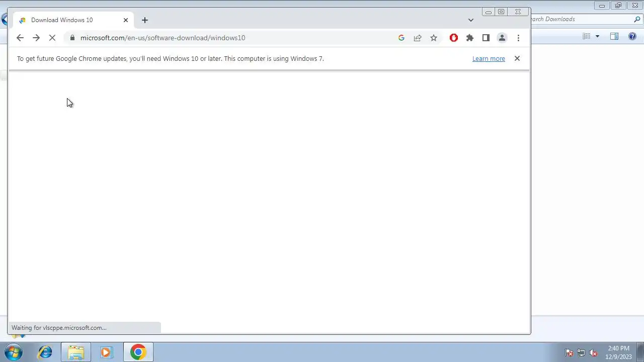This screenshot has width=644, height=362.
Task: Click the Explorer search magnifier icon
Action: 637,19
